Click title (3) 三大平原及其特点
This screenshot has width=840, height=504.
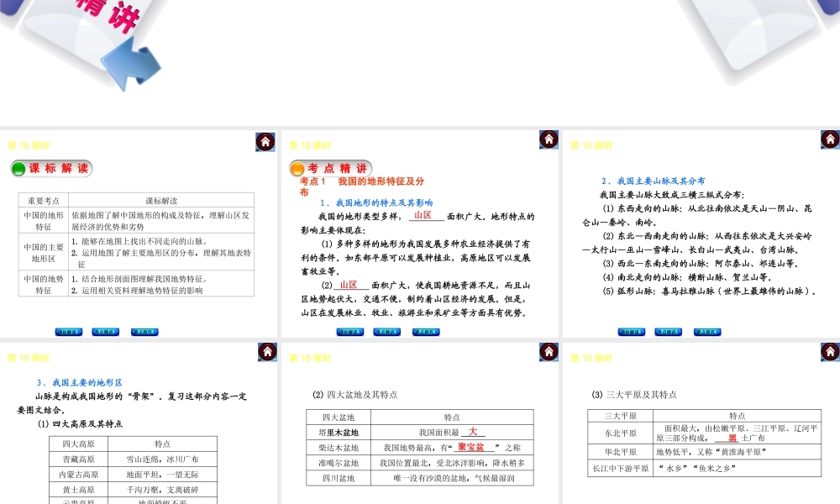633,395
